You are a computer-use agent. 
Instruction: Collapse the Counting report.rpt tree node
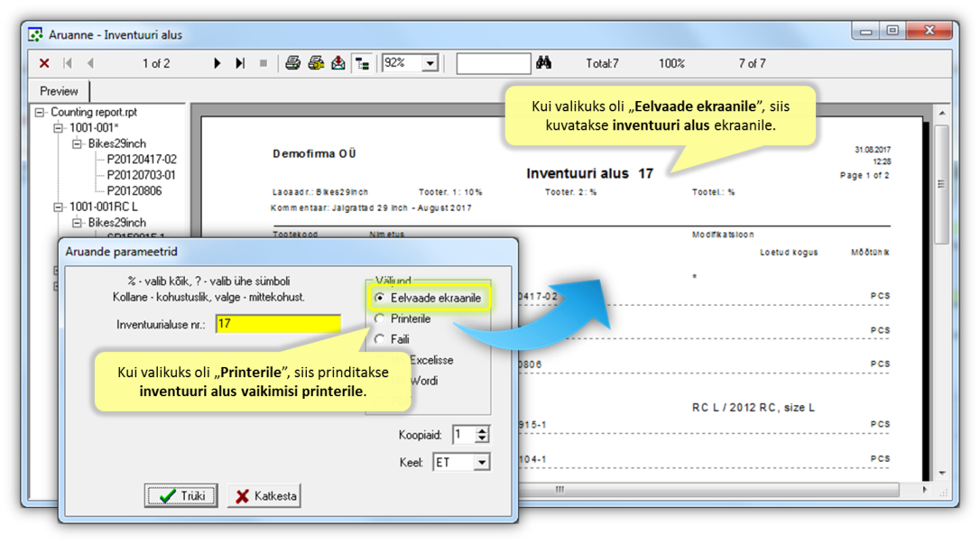(x=40, y=113)
